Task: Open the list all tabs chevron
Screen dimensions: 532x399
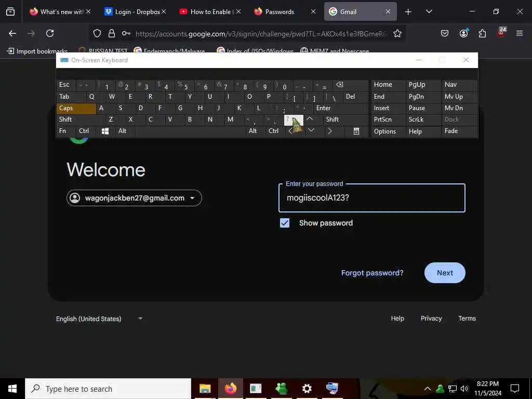Action: point(429,12)
